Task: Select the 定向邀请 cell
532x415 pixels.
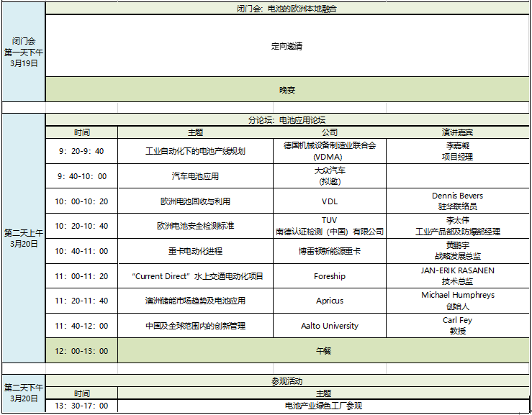Action: click(287, 47)
